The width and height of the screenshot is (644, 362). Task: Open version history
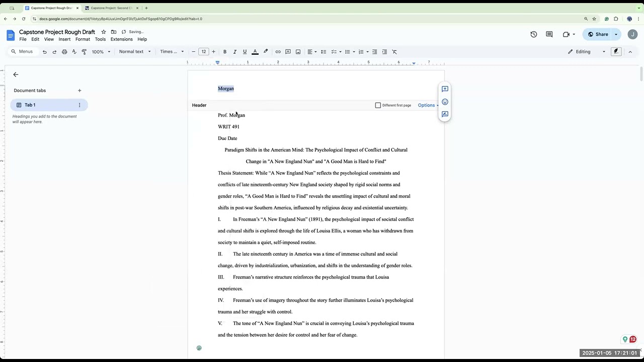click(534, 34)
